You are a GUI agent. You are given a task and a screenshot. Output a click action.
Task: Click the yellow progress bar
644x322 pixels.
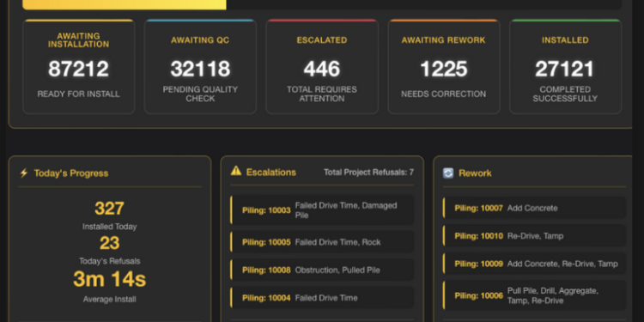[x=125, y=4]
